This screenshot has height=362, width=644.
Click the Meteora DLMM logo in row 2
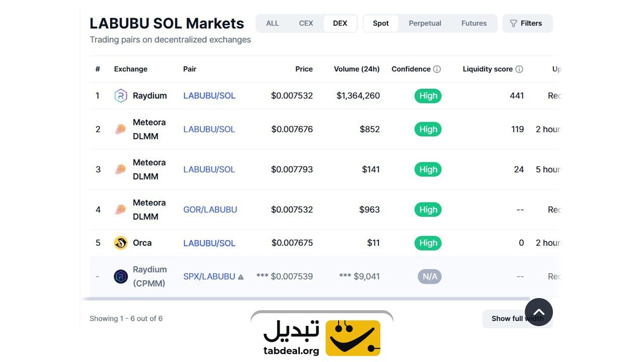coord(121,129)
